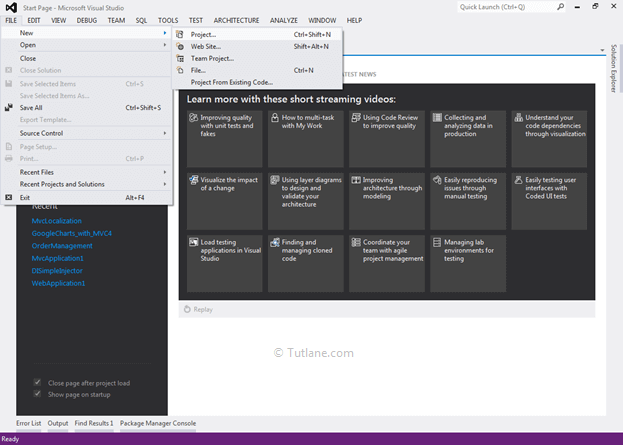
Task: Open the Solution Explorer side tab
Action: pos(613,68)
